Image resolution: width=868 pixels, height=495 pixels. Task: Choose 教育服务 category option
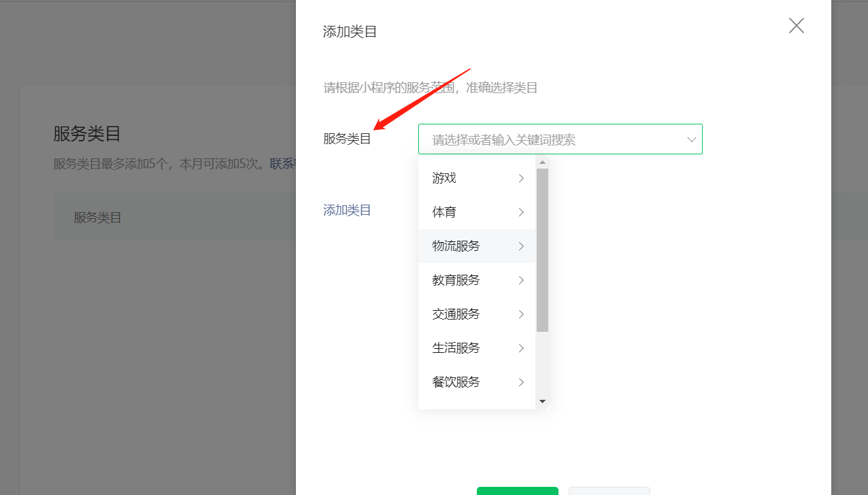(x=477, y=280)
